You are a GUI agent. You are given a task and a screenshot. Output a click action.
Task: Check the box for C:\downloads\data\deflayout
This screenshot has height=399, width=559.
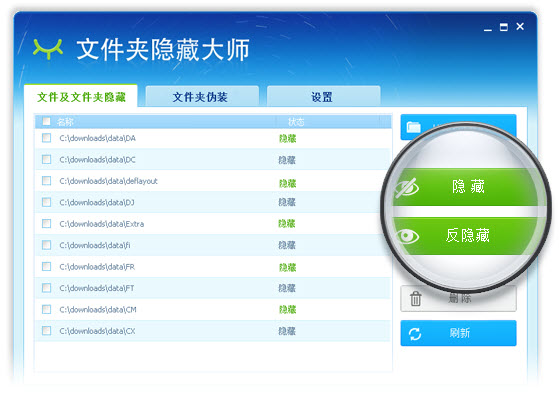coord(46,180)
